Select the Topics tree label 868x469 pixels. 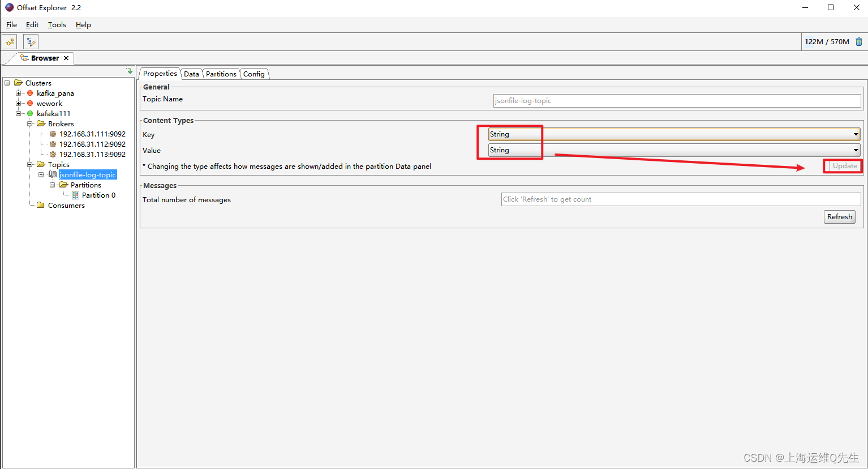pyautogui.click(x=58, y=164)
